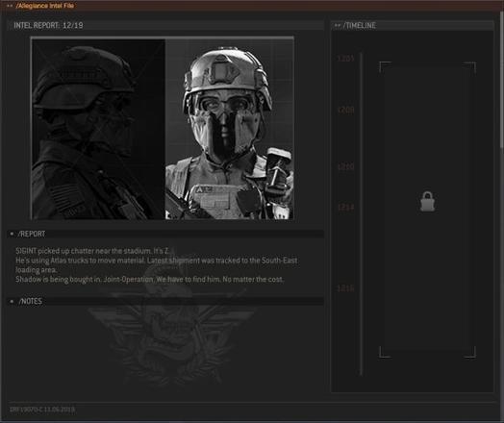Collapse the /REPORT section bullet
Viewport: 504px width, 423px height.
[12, 234]
